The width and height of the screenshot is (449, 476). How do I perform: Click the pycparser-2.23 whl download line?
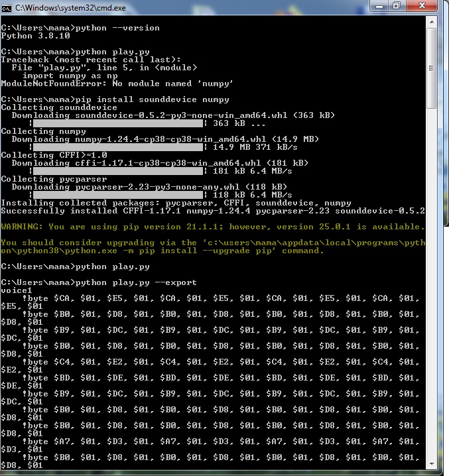click(x=149, y=187)
